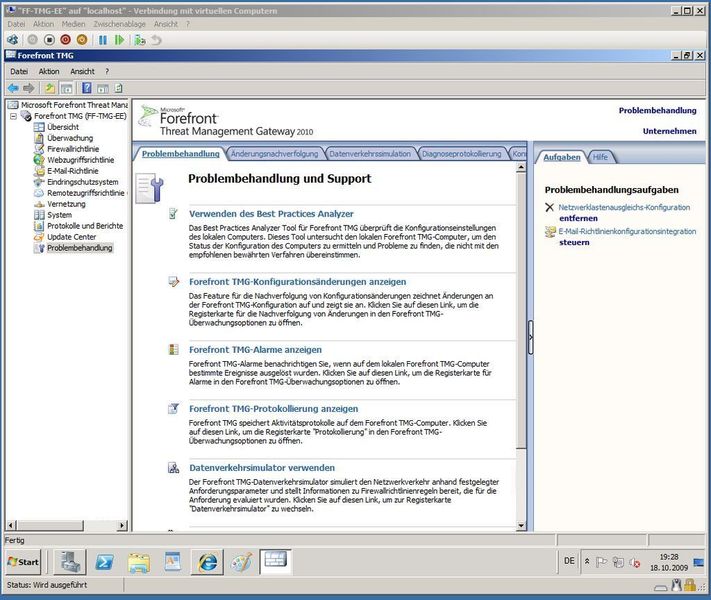Select Vernetzung in the tree

(x=66, y=204)
